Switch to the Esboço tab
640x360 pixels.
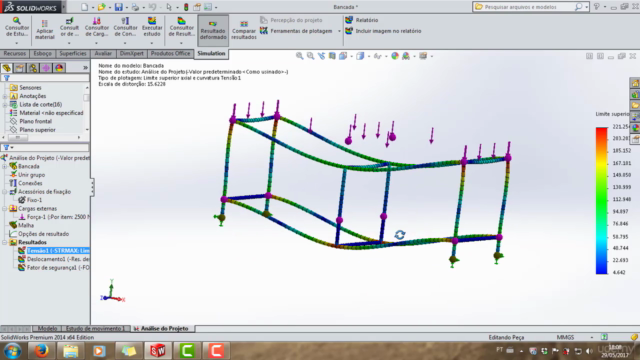tap(42, 53)
